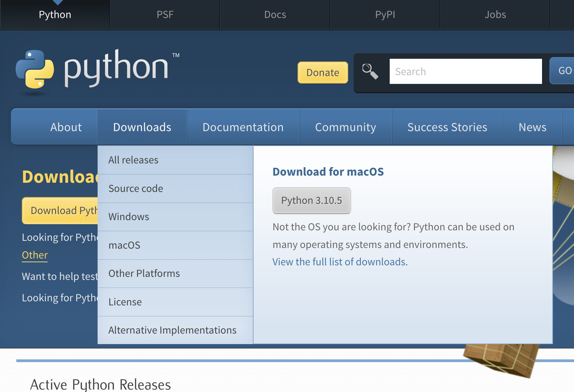The image size is (574, 392).
Task: Open the Jobs top tab
Action: 495,15
